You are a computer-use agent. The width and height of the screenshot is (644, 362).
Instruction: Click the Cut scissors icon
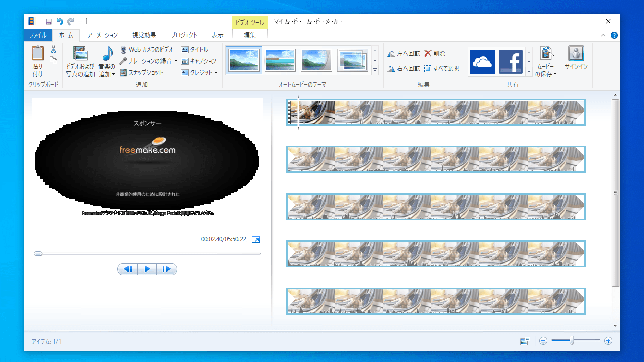click(53, 49)
